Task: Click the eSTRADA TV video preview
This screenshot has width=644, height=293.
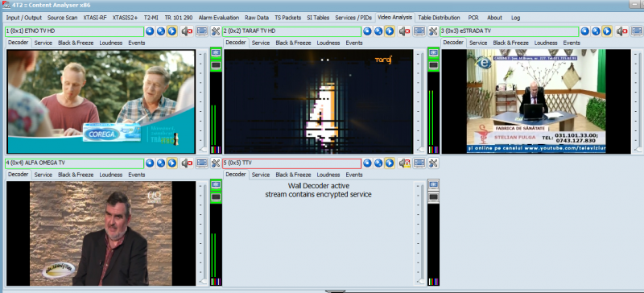Action: pyautogui.click(x=536, y=101)
